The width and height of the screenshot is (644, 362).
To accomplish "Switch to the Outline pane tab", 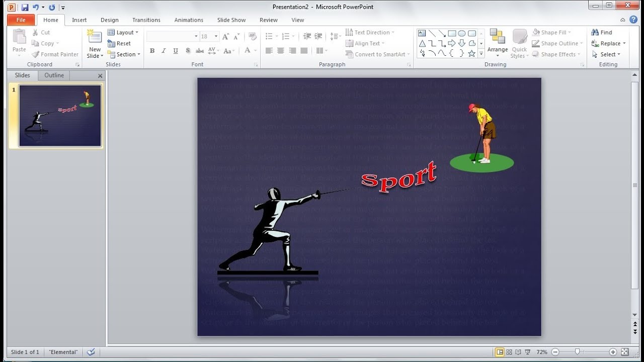I will click(54, 75).
